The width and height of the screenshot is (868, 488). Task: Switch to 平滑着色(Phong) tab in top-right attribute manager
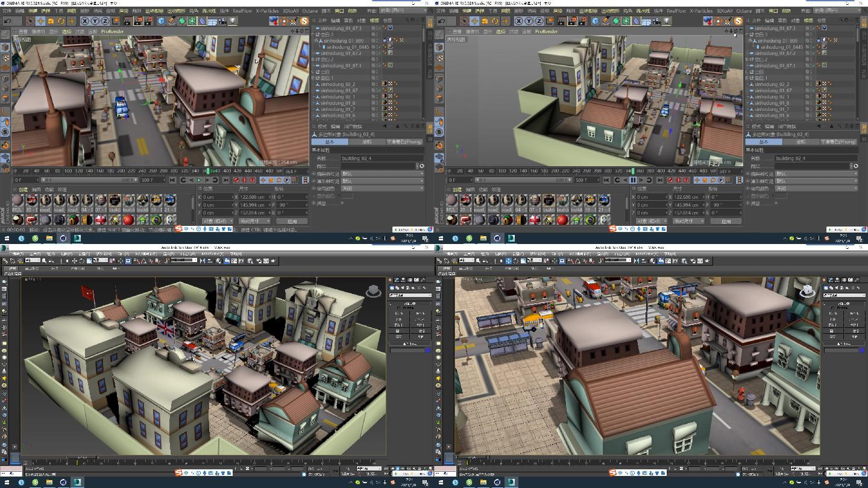(838, 142)
